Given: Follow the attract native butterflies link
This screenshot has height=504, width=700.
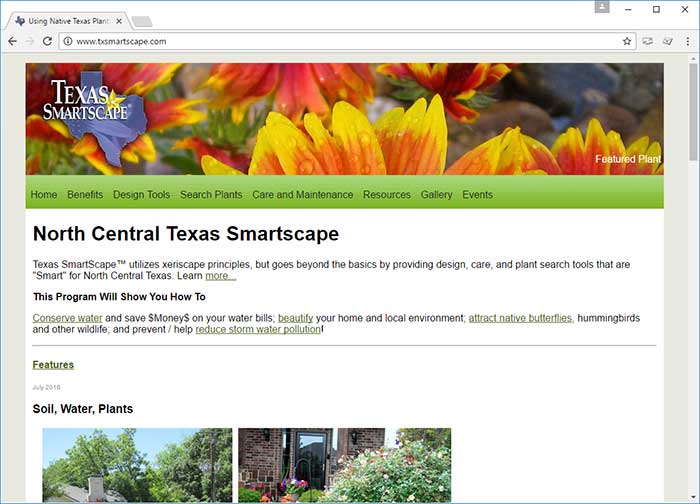Looking at the screenshot, I should 521,318.
